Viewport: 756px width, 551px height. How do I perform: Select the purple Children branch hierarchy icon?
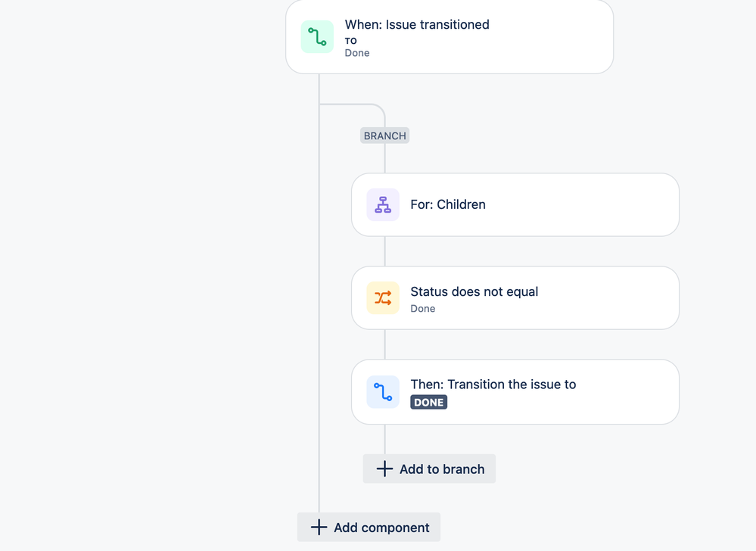383,204
